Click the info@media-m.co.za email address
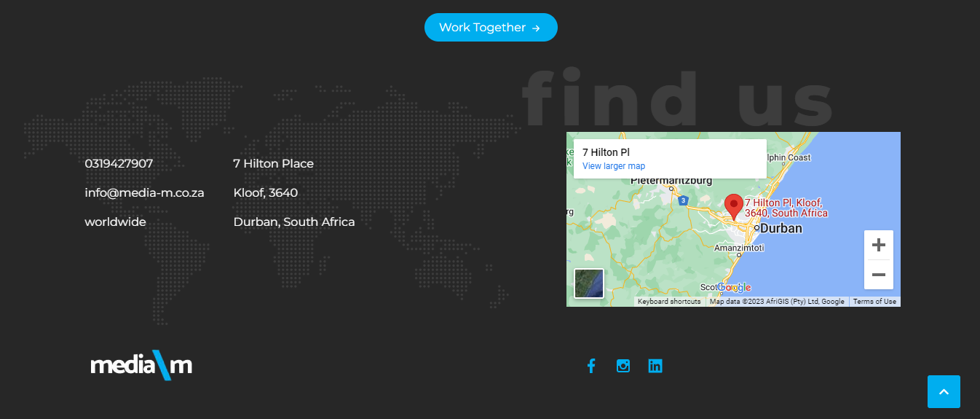The width and height of the screenshot is (980, 419). tap(144, 192)
